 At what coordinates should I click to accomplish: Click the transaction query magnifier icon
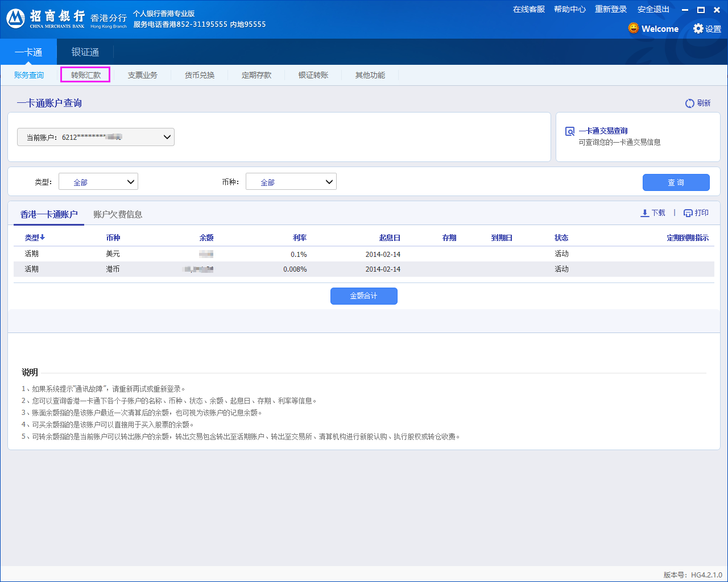coord(569,131)
